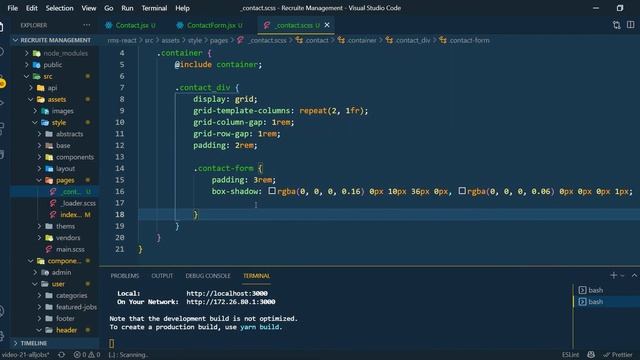Image resolution: width=640 pixels, height=360 pixels.
Task: Expand the public folder
Action: [x=53, y=64]
